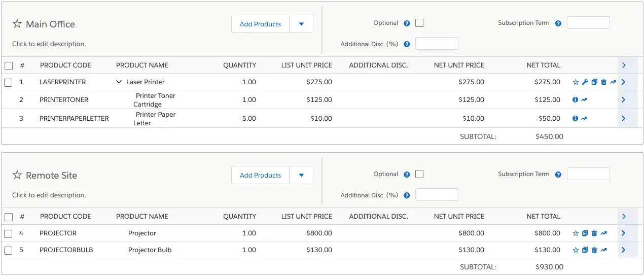Image resolution: width=644 pixels, height=276 pixels.
Task: Focus the Subscription Term field in Remote Site
Action: (588, 174)
